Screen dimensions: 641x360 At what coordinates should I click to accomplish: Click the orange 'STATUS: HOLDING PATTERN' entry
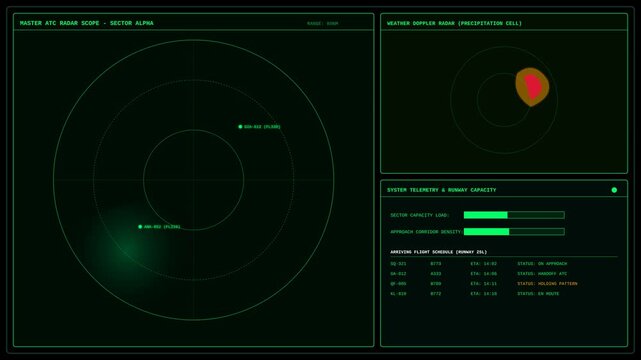point(547,284)
